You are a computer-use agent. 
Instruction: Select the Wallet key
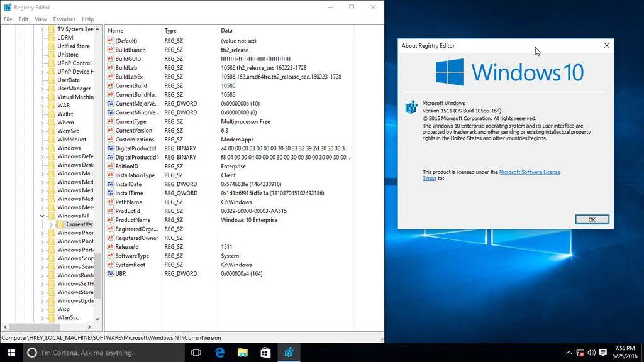pos(65,114)
